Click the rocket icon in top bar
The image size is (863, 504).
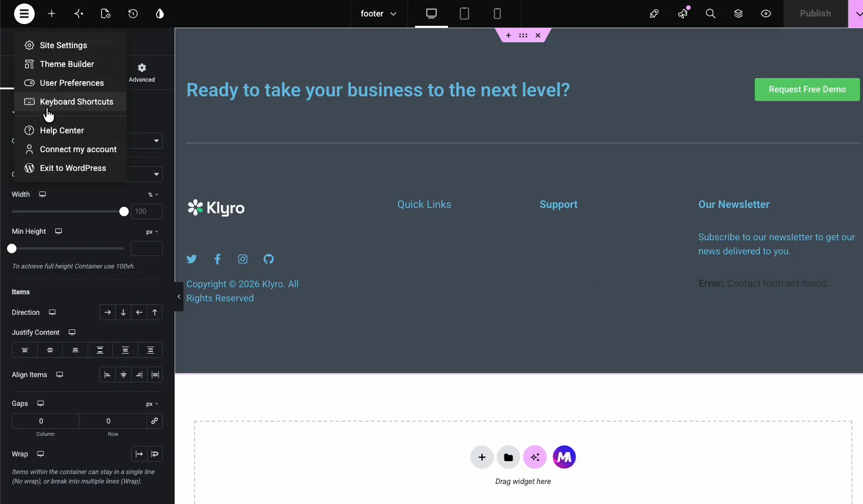click(654, 14)
